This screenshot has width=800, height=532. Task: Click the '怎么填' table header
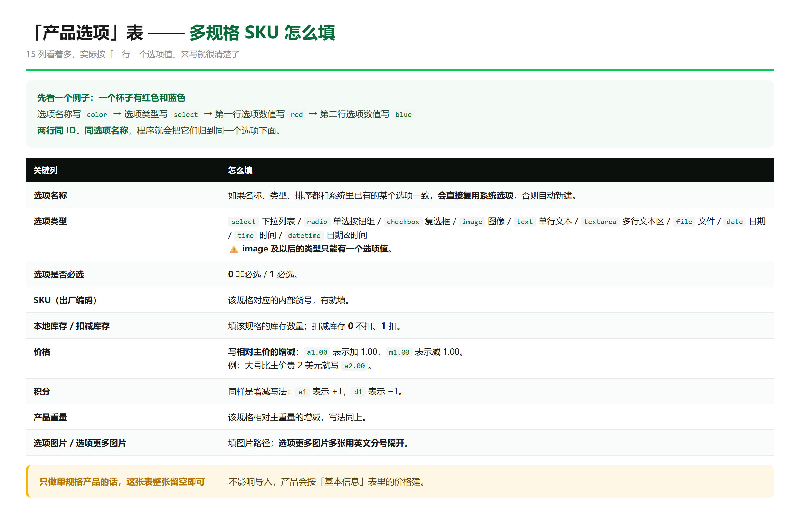pos(240,170)
